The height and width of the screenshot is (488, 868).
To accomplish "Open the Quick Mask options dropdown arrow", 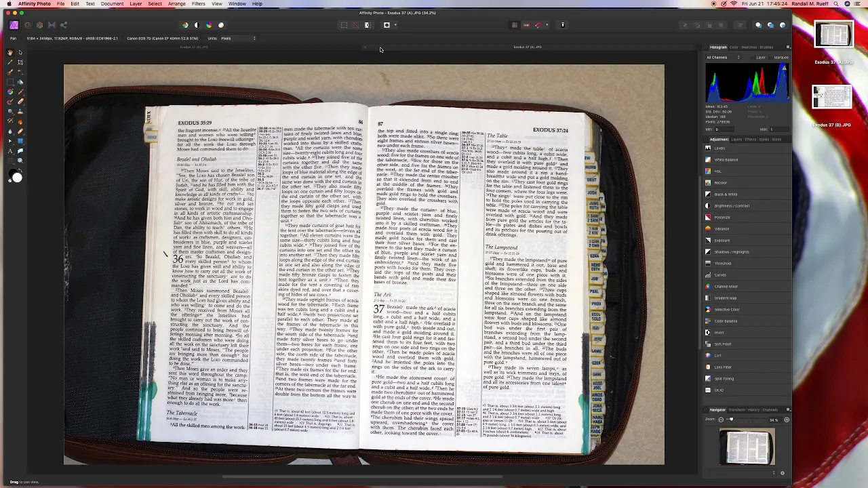I will (395, 25).
